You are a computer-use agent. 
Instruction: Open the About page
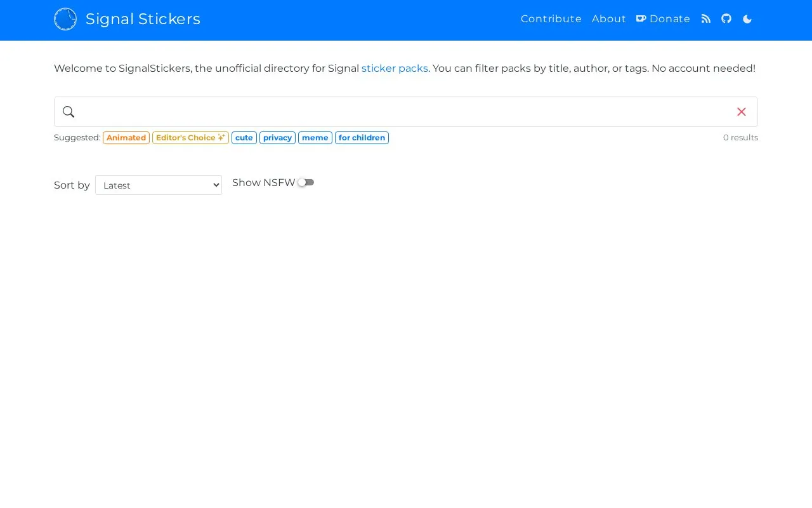point(609,19)
